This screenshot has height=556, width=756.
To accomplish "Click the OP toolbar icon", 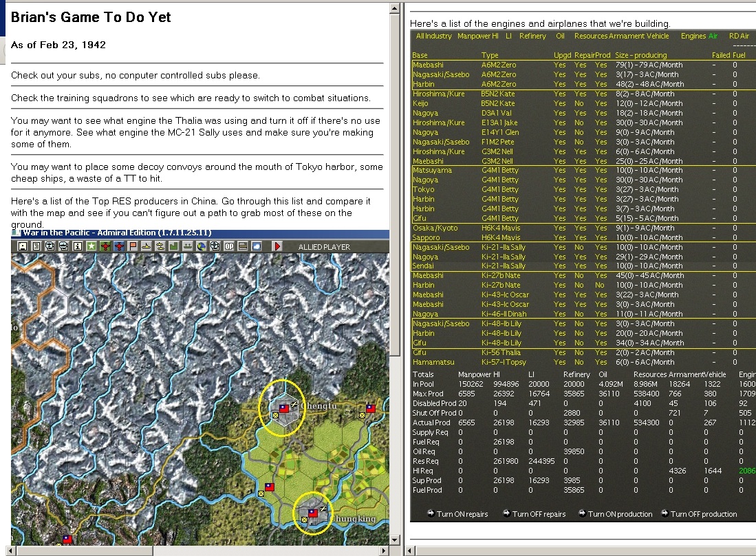I will [229, 246].
